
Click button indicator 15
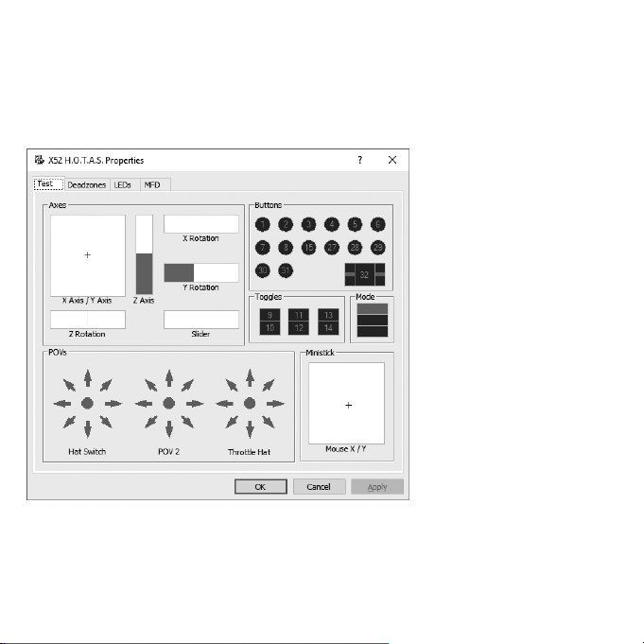(x=308, y=247)
